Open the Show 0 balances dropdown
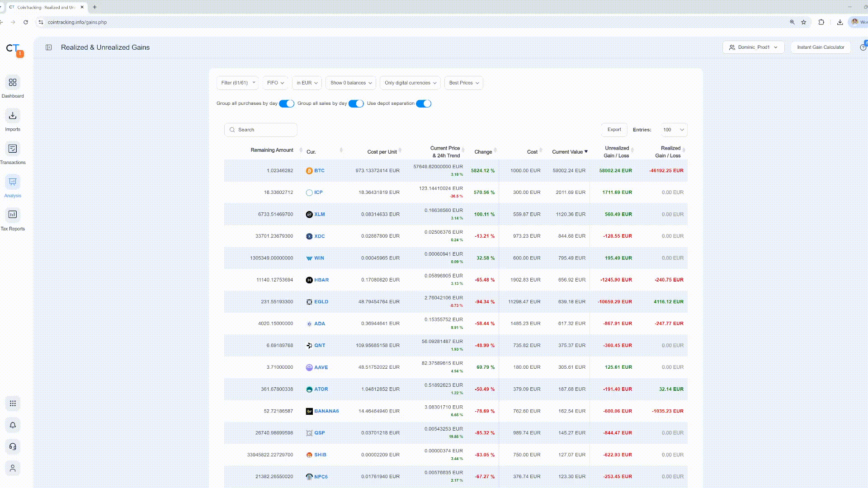The height and width of the screenshot is (488, 868). (351, 83)
